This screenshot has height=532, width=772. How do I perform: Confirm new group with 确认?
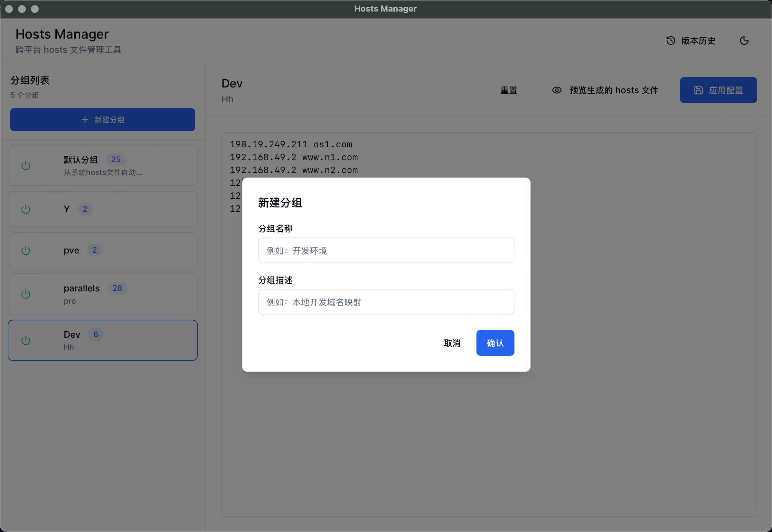[495, 343]
